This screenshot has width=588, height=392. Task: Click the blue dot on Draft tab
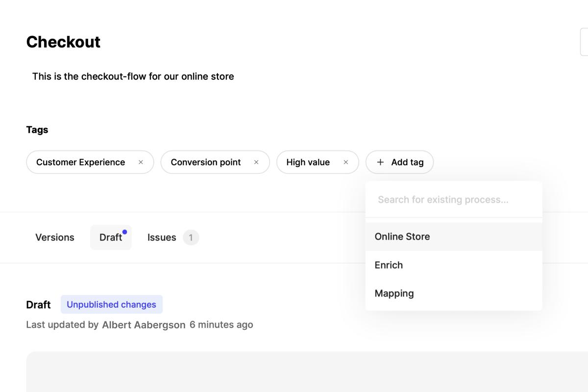[124, 232]
